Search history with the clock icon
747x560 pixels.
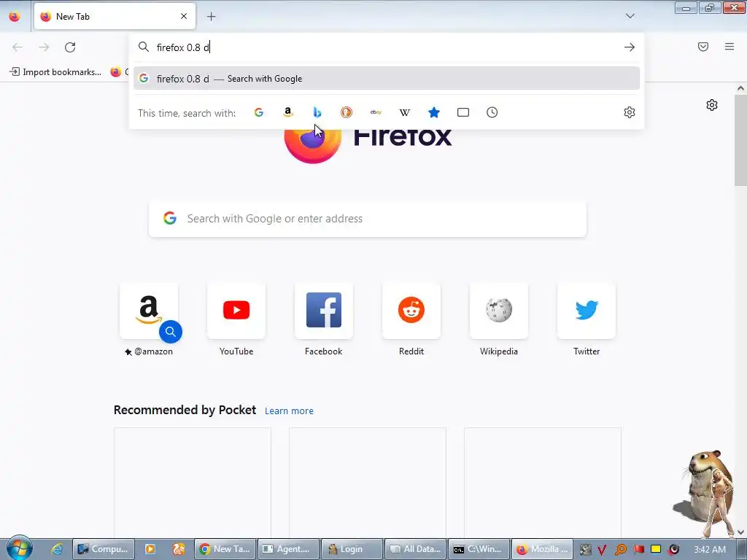(x=492, y=112)
